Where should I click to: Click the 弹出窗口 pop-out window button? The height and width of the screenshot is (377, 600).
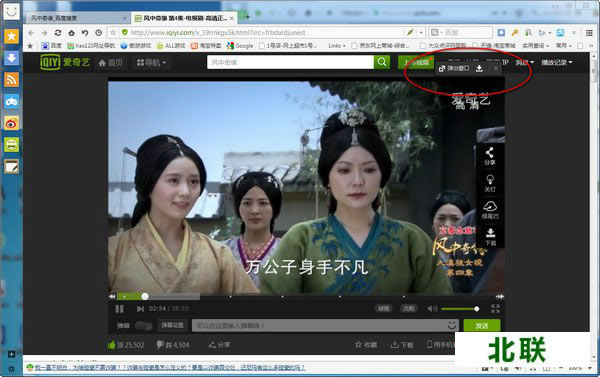point(454,69)
